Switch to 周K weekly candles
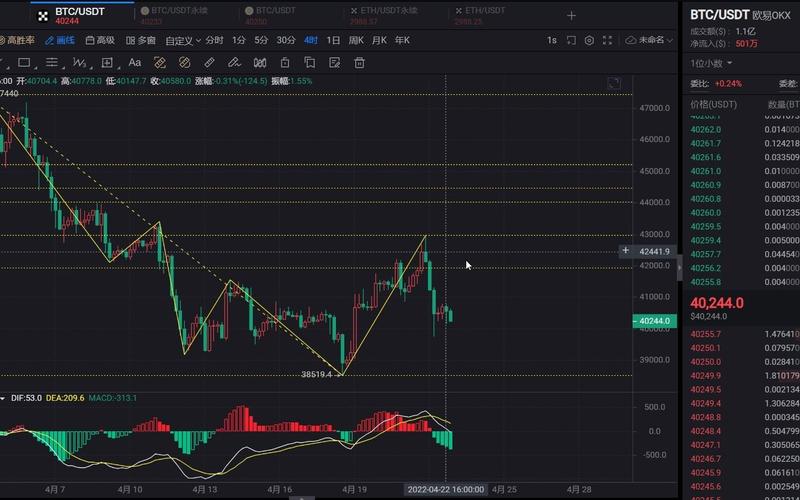This screenshot has height=500, width=800. [356, 40]
